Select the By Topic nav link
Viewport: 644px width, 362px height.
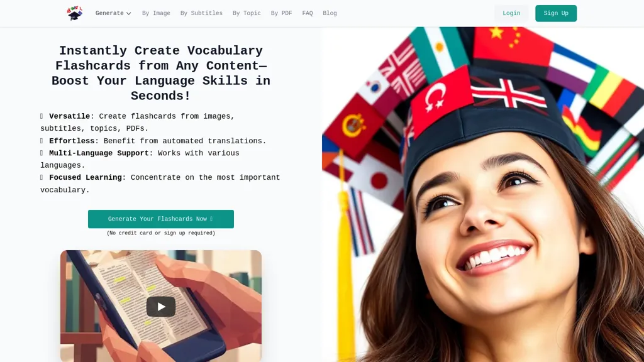pos(247,13)
